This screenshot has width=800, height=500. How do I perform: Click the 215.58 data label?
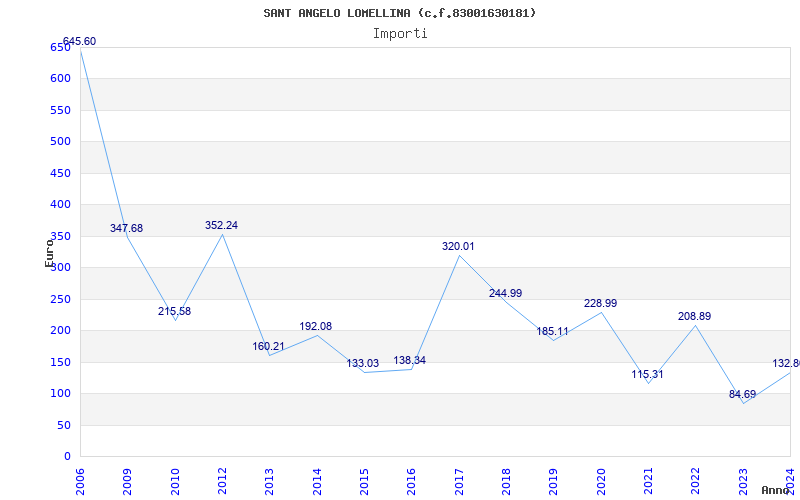click(x=174, y=311)
